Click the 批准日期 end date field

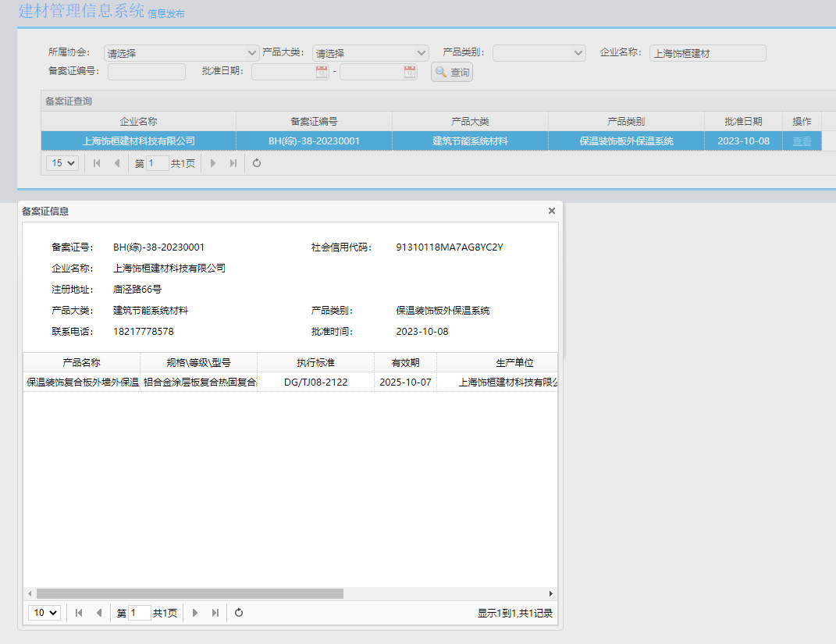[378, 72]
